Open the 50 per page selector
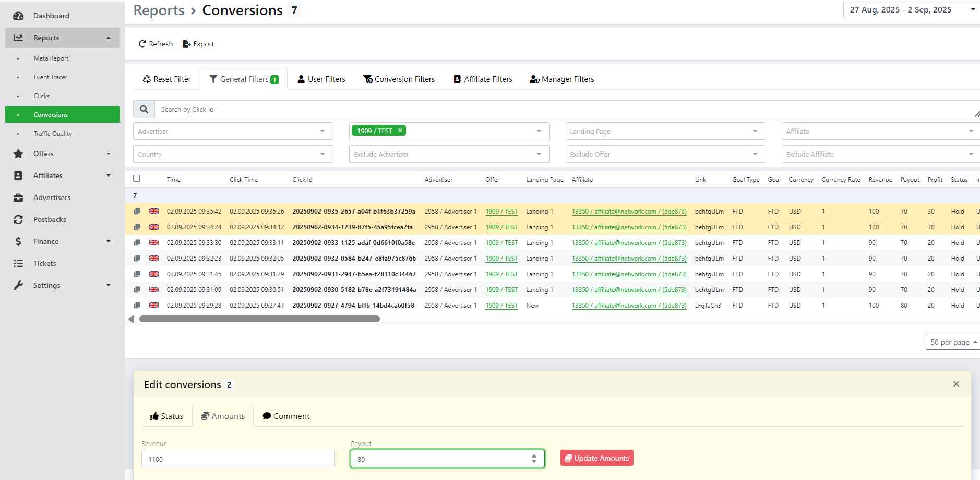This screenshot has height=480, width=980. 952,342
